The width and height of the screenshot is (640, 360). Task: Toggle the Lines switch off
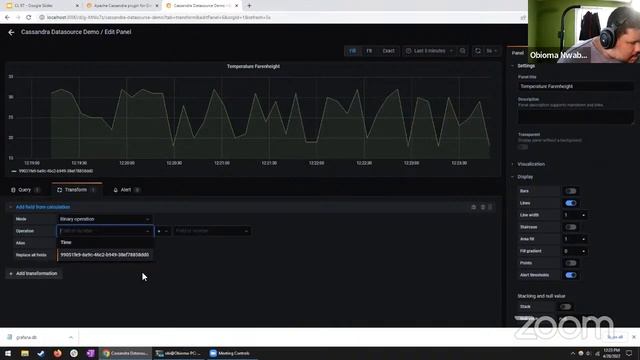(571, 203)
